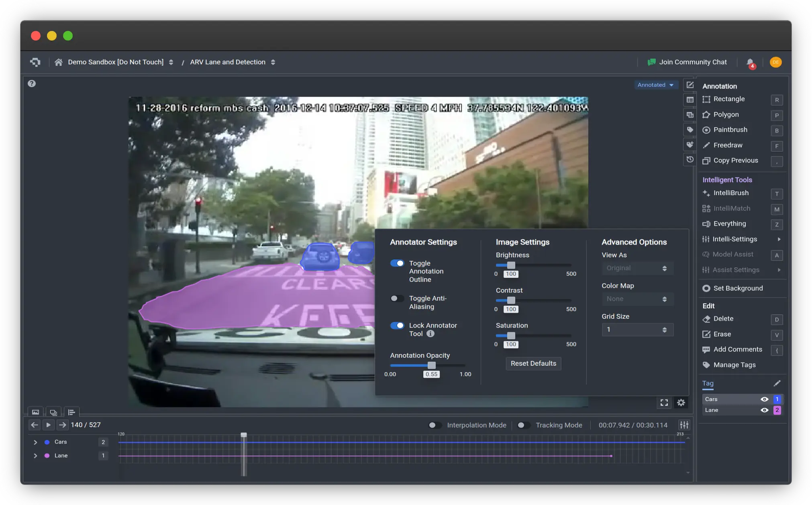Open the Annotated status dropdown
The image size is (812, 505).
656,85
